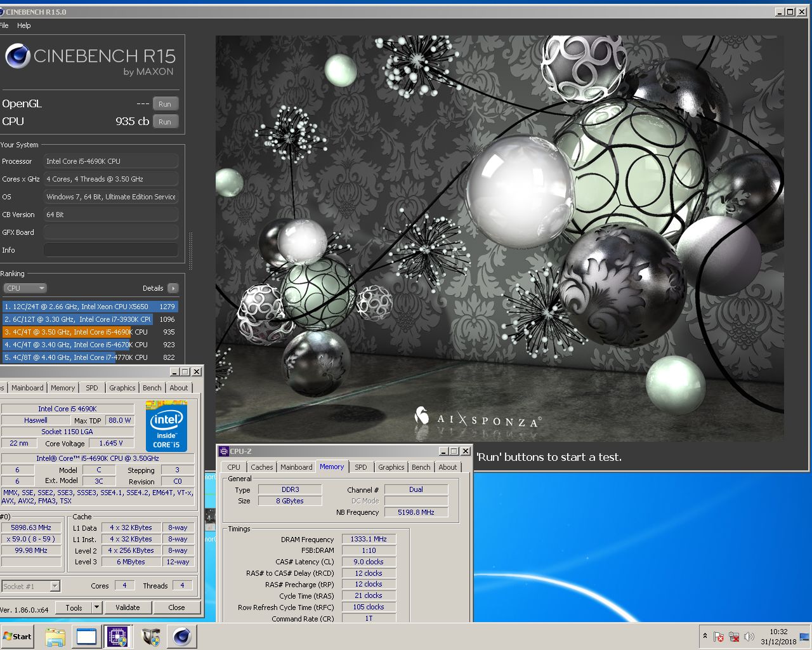Open Mainboard tab in front CPU-Z window
The image size is (812, 650).
tap(296, 467)
